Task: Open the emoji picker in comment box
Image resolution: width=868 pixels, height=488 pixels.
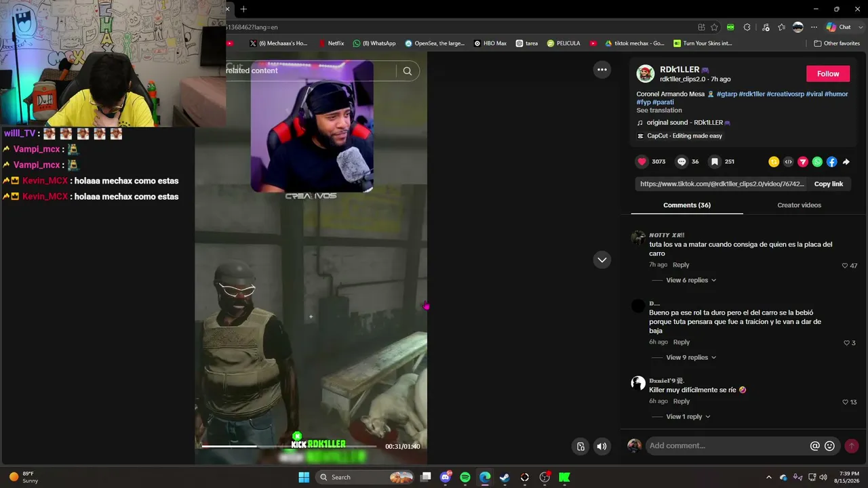Action: tap(829, 445)
